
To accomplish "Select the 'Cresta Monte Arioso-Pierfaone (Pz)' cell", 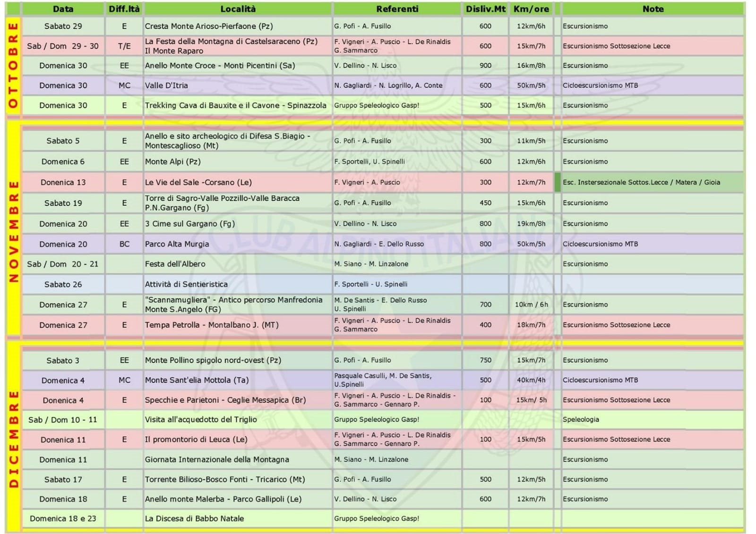I will point(238,26).
